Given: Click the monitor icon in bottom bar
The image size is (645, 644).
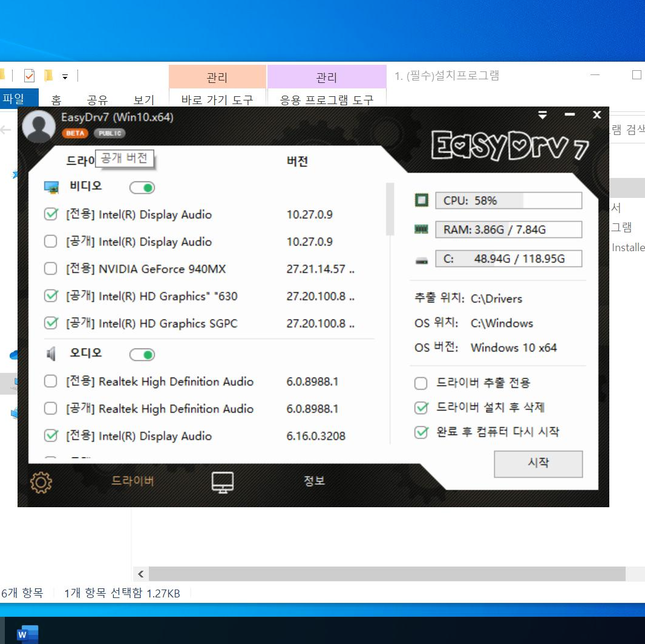Looking at the screenshot, I should click(223, 482).
